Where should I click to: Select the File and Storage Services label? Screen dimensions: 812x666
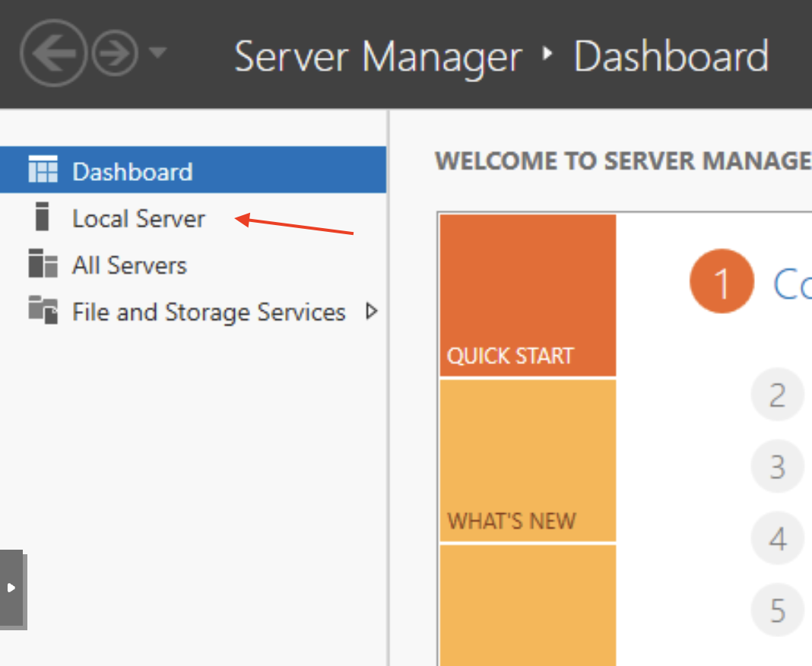(208, 312)
